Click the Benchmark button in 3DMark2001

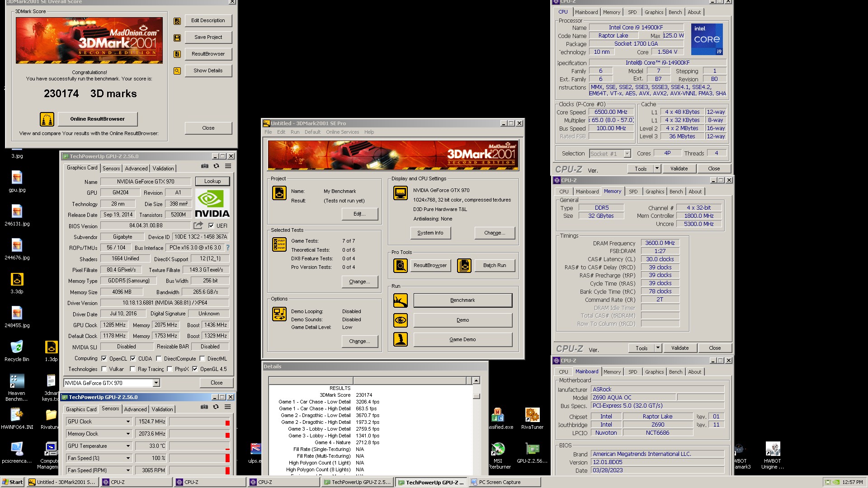[x=462, y=300]
